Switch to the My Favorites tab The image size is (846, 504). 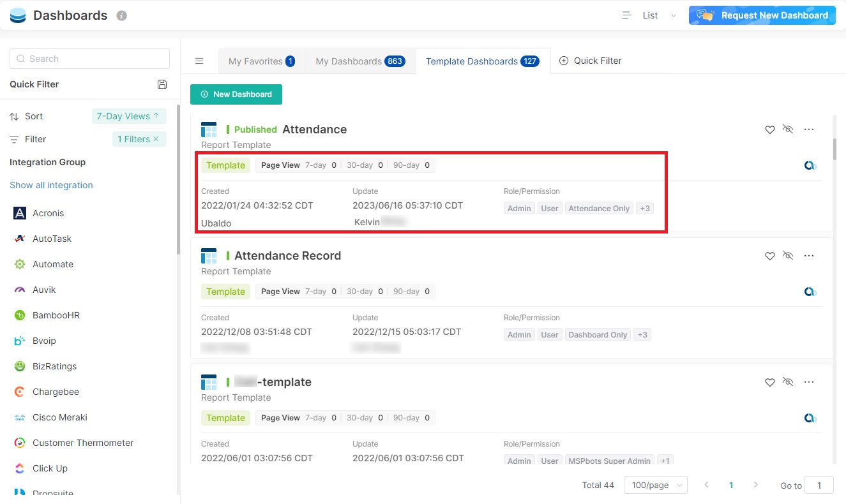261,61
